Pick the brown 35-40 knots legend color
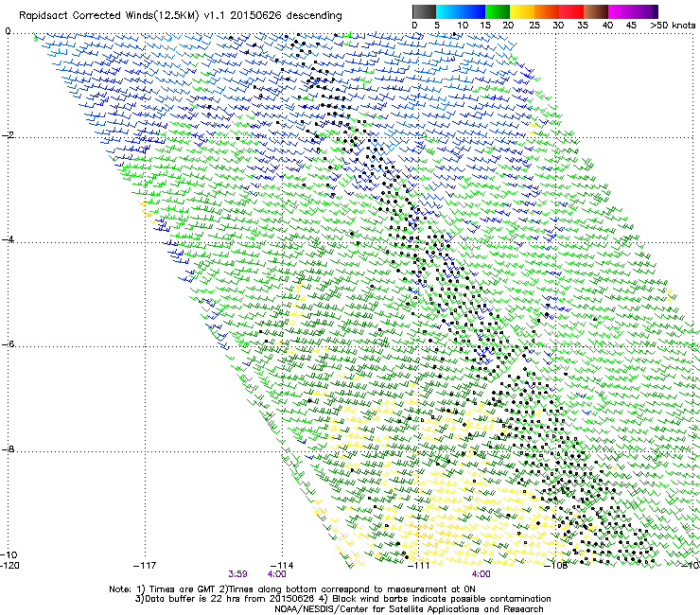 pyautogui.click(x=596, y=11)
